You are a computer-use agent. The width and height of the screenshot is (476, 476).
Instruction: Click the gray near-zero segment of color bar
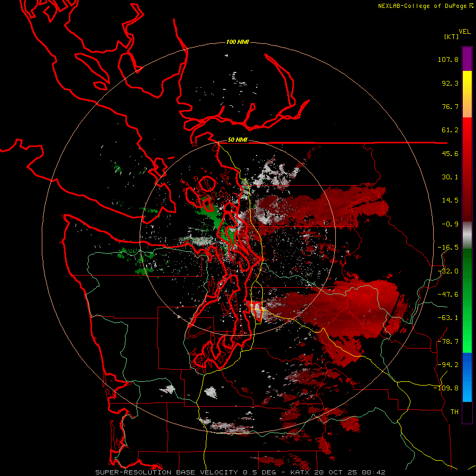pos(467,235)
